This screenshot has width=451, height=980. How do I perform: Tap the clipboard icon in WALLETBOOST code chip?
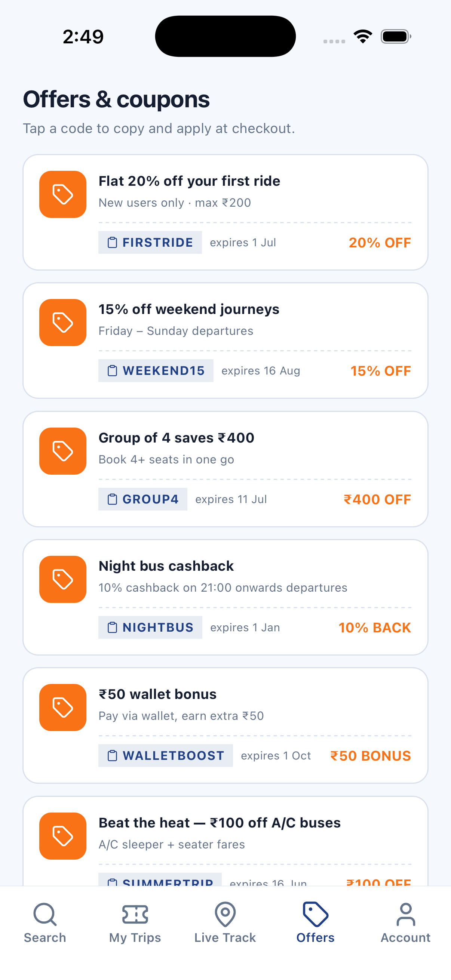(x=112, y=755)
